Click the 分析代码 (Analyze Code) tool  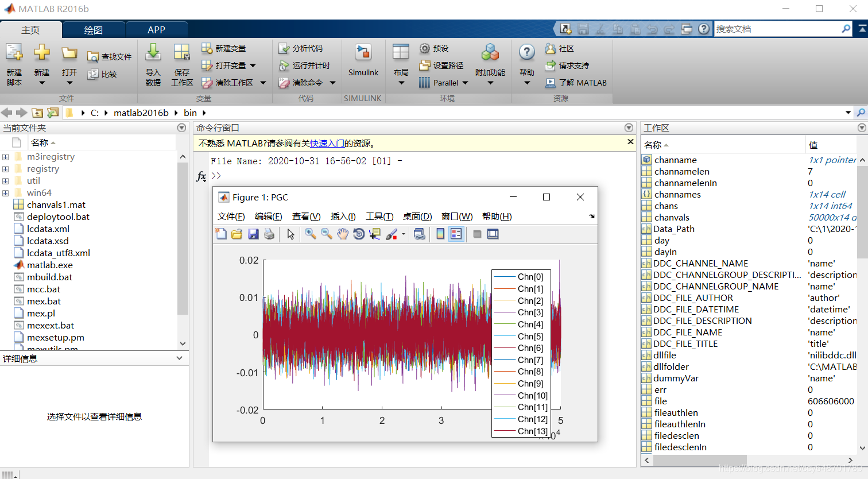pos(300,48)
